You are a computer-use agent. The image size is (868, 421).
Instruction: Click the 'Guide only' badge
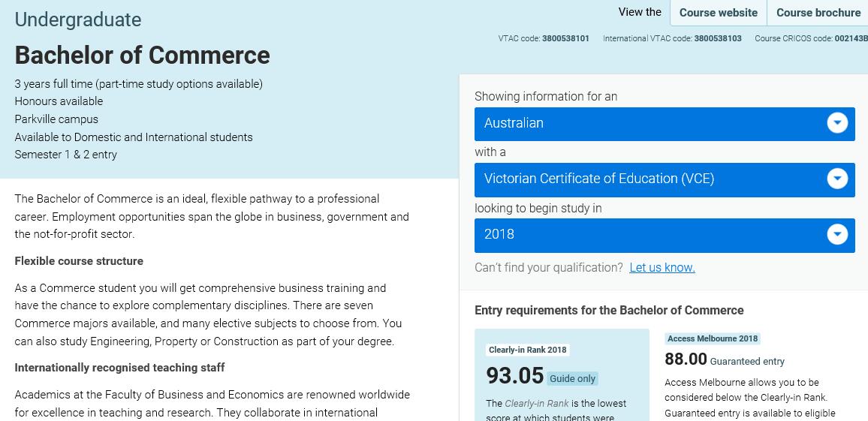[x=572, y=379]
